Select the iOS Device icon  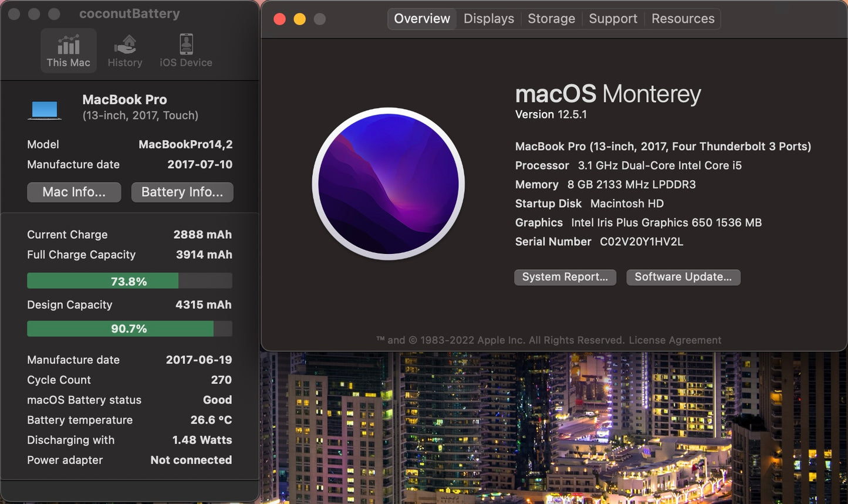click(x=186, y=45)
